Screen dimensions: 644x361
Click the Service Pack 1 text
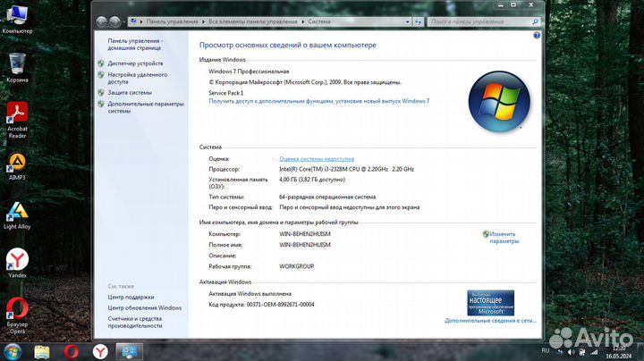pos(226,93)
